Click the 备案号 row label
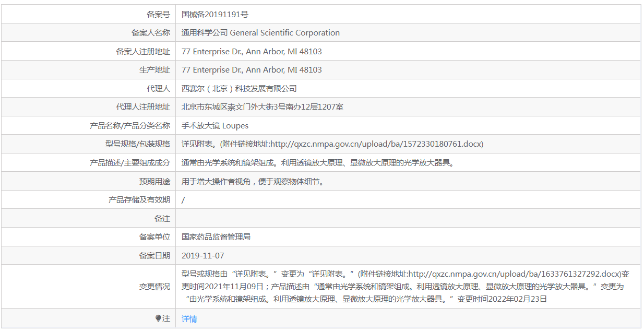 coord(158,14)
